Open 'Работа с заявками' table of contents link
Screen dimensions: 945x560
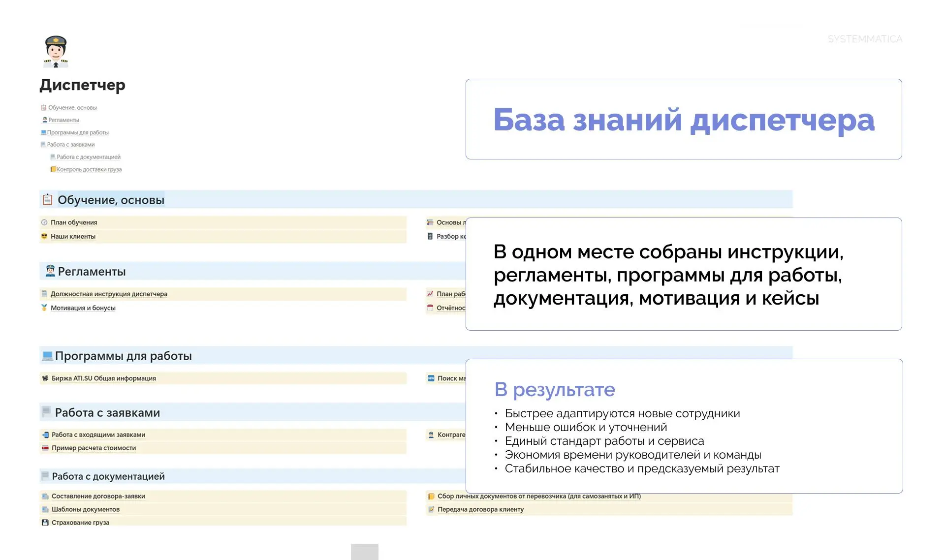click(x=71, y=145)
